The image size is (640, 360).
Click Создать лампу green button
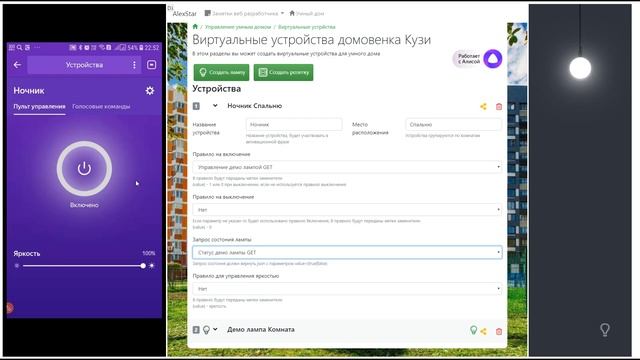(x=221, y=72)
